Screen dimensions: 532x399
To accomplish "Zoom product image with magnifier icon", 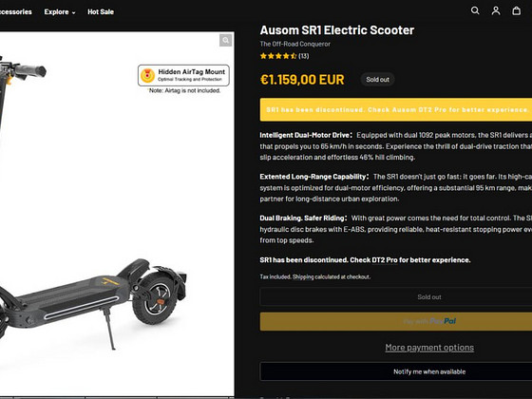I will click(225, 40).
